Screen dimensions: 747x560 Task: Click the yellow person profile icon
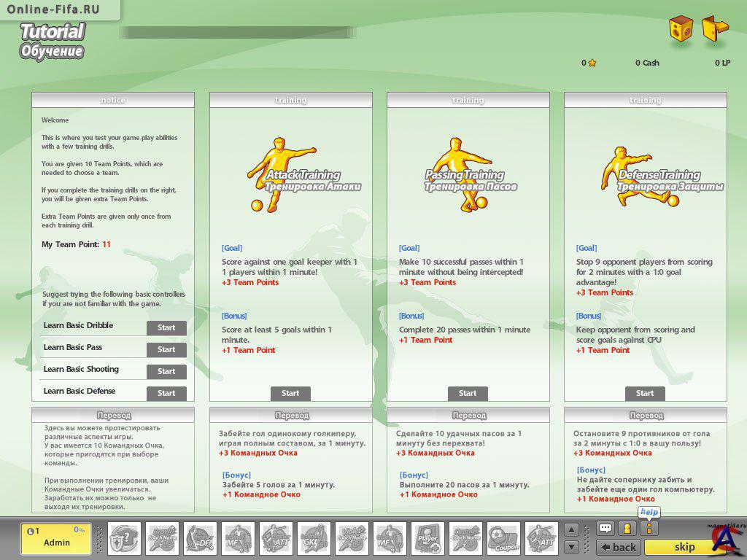click(627, 529)
